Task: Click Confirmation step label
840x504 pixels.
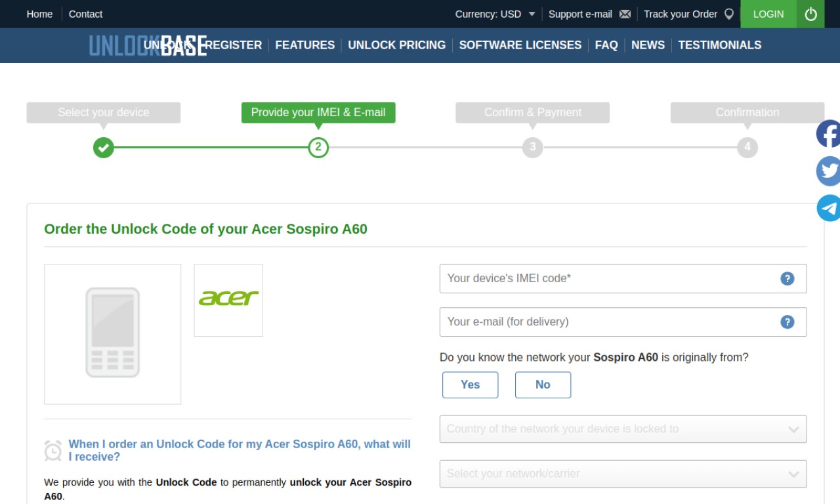Action: pos(747,112)
